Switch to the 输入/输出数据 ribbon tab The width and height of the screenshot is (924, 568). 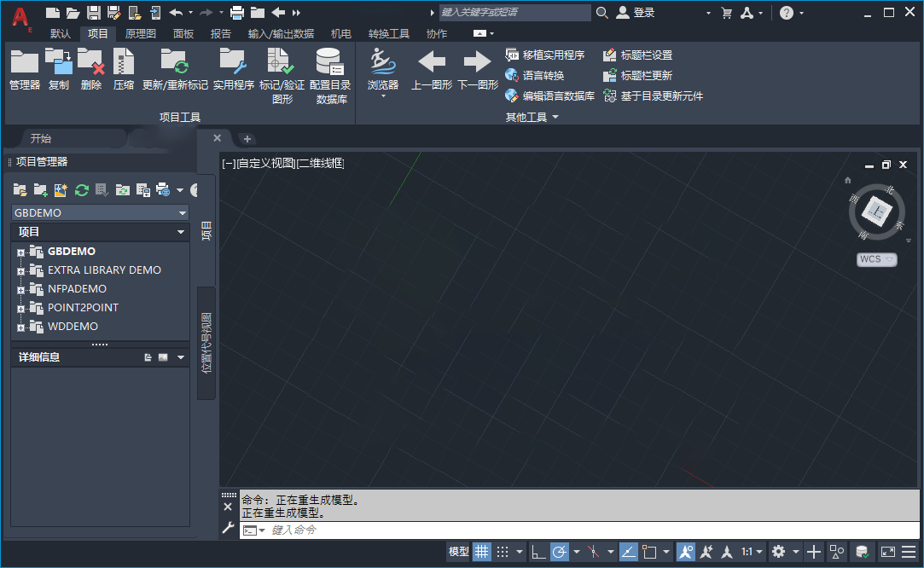[x=281, y=33]
